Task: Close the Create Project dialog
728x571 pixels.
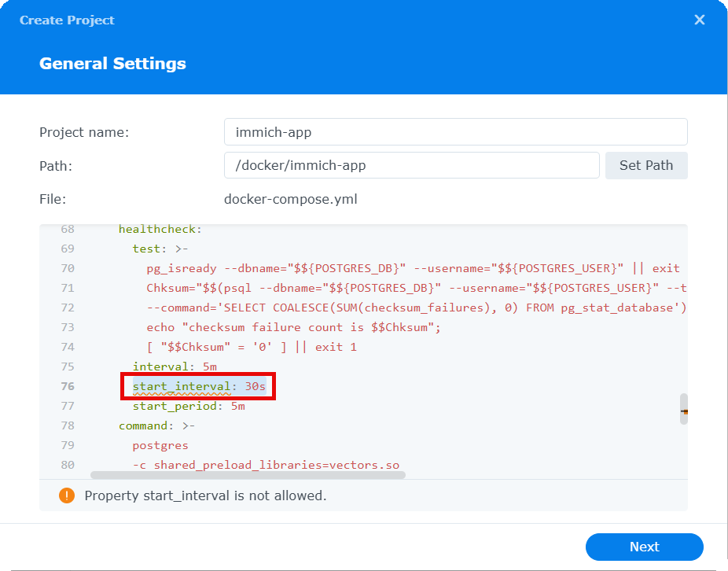Action: pyautogui.click(x=699, y=20)
